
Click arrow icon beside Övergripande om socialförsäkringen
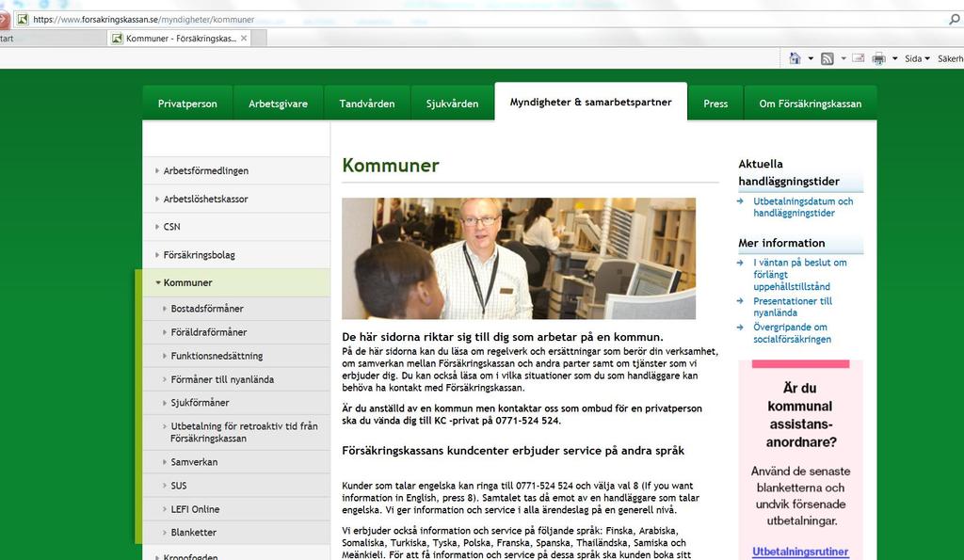(740, 327)
